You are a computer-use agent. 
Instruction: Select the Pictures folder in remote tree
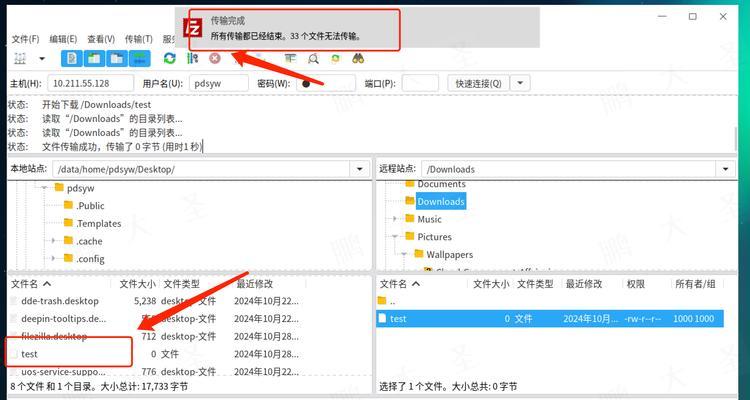434,237
